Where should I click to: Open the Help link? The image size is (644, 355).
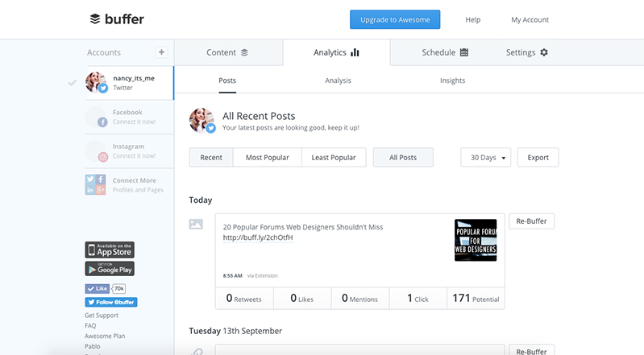coord(473,19)
